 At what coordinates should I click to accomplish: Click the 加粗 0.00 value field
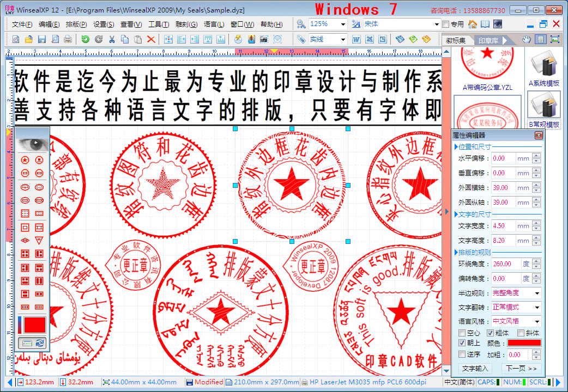[x=518, y=355]
